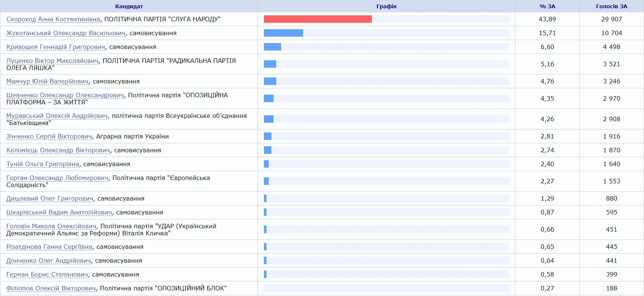This screenshot has width=644, height=296.
Task: Click the % ЗА column header
Action: 547,6
